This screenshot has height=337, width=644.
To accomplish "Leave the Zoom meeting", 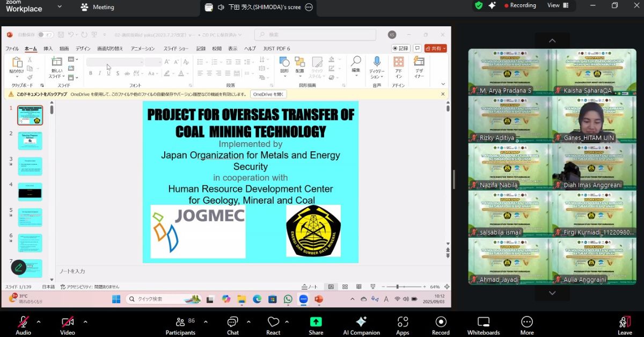I will coord(625,325).
